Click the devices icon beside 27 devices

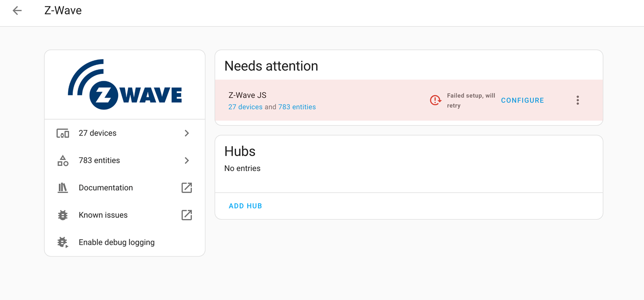pos(62,133)
